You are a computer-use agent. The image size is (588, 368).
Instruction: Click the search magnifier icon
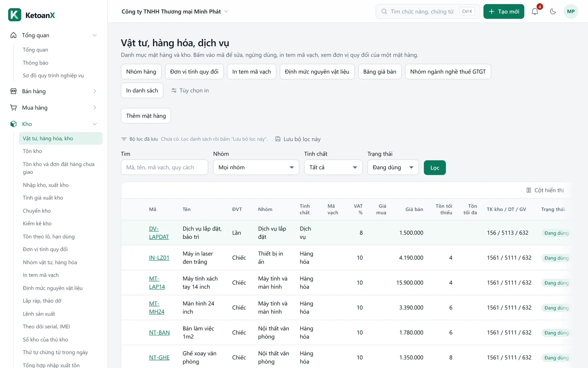pyautogui.click(x=384, y=12)
